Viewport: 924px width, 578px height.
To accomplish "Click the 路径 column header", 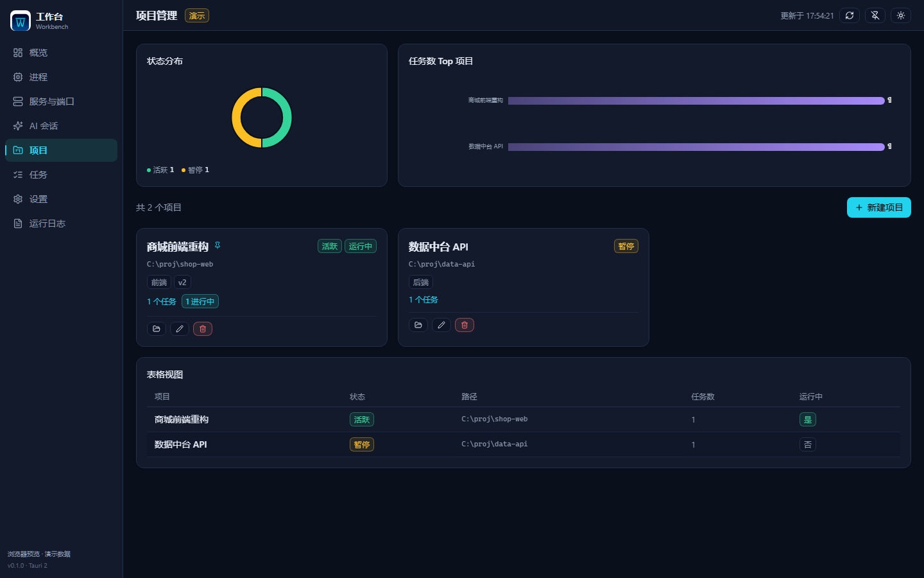I will (469, 397).
